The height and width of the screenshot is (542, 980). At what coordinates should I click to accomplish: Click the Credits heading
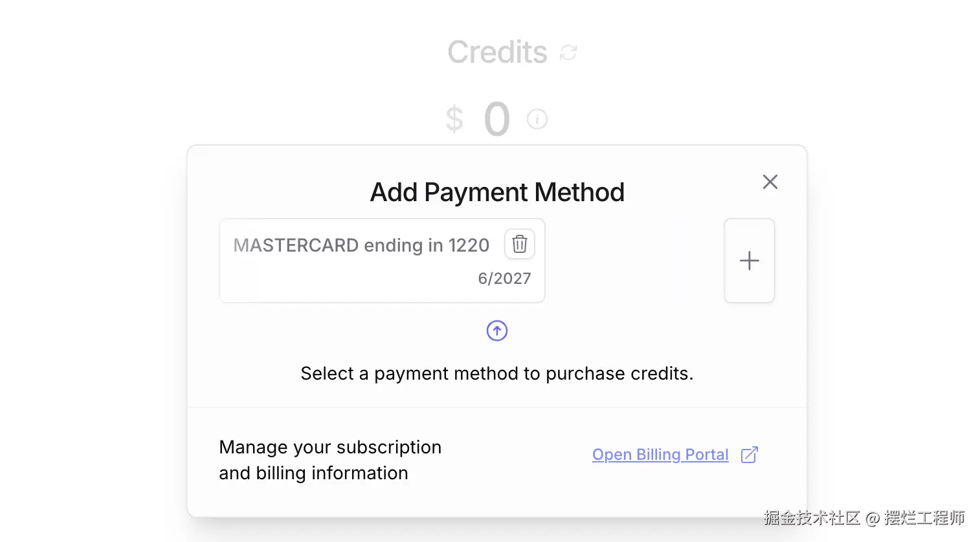point(497,52)
